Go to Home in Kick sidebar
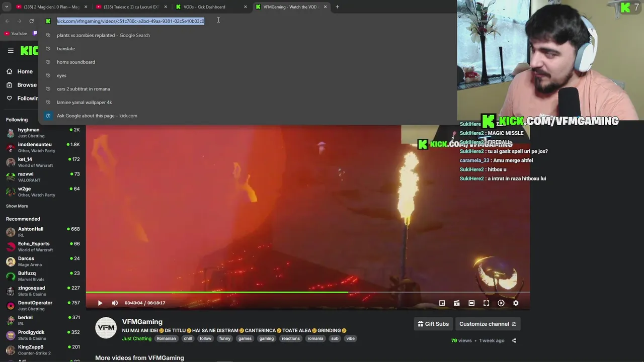 [x=20, y=71]
